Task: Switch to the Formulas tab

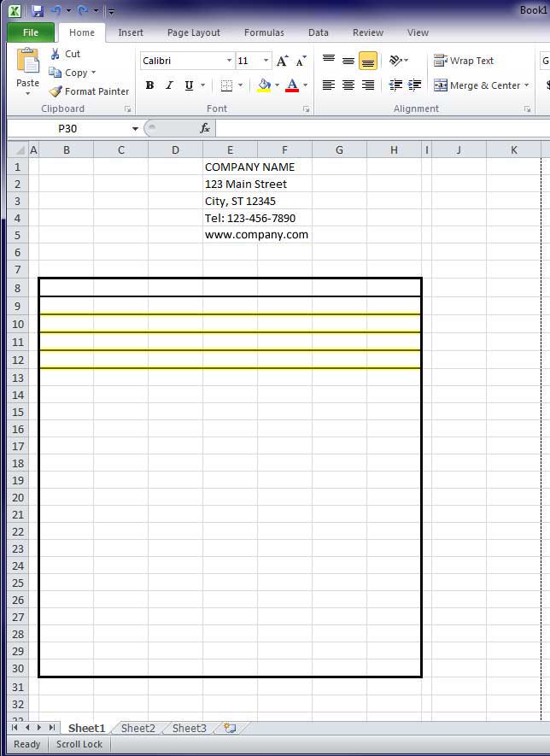Action: point(264,32)
